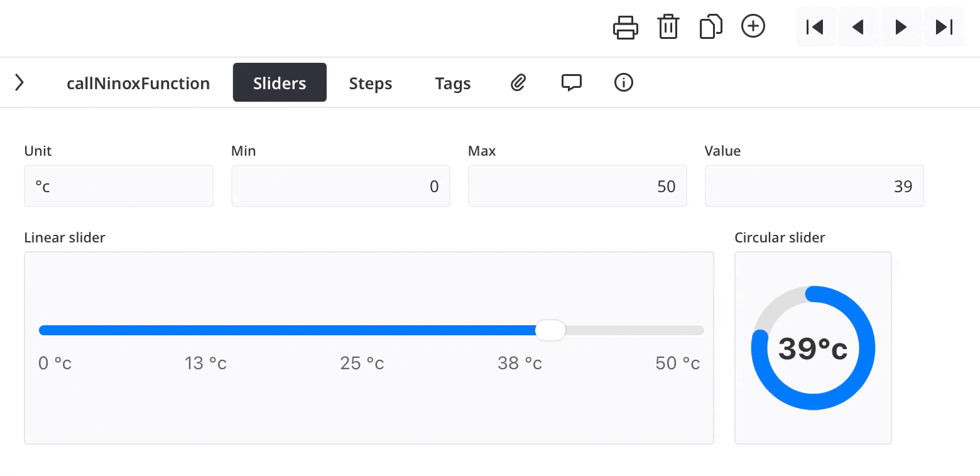
Task: Delete the record with trash icon
Action: 668,27
